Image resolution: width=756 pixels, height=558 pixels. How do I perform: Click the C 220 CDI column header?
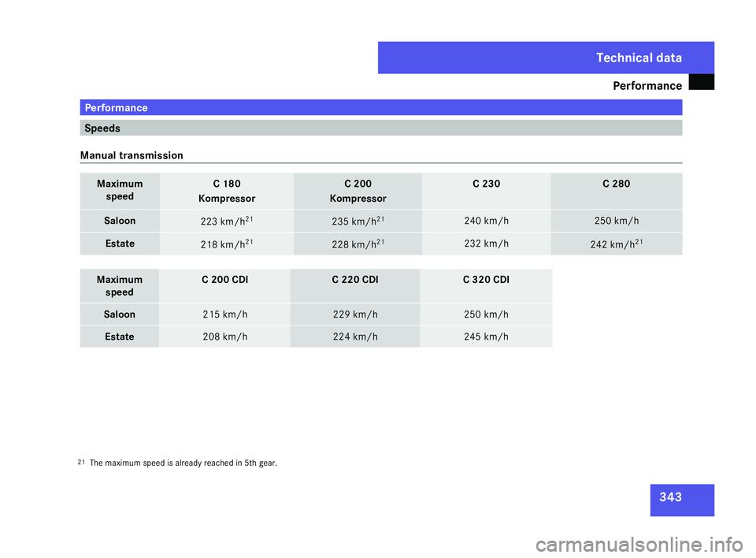(x=355, y=286)
